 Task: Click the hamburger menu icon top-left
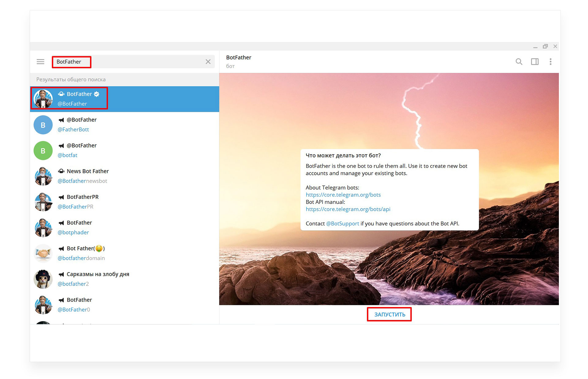(x=40, y=61)
